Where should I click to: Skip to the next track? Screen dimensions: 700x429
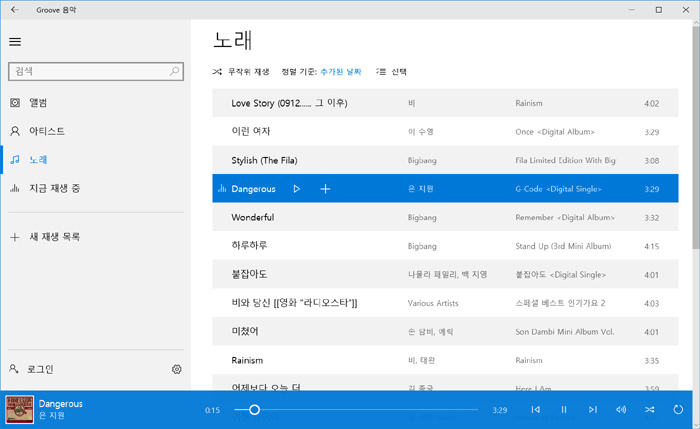point(592,409)
